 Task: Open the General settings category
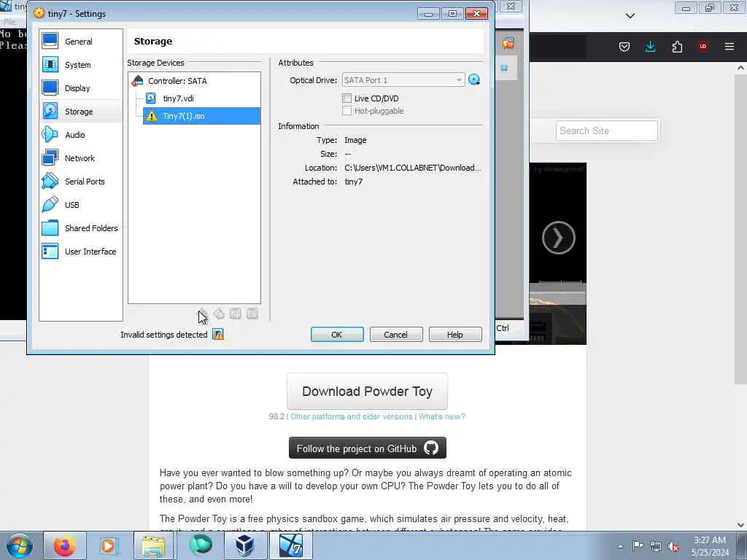click(80, 42)
